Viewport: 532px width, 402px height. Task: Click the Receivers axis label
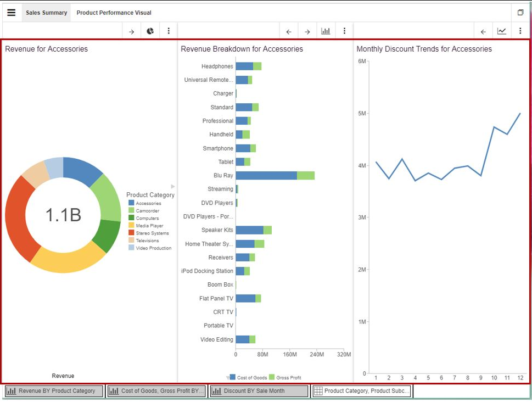[x=221, y=258]
